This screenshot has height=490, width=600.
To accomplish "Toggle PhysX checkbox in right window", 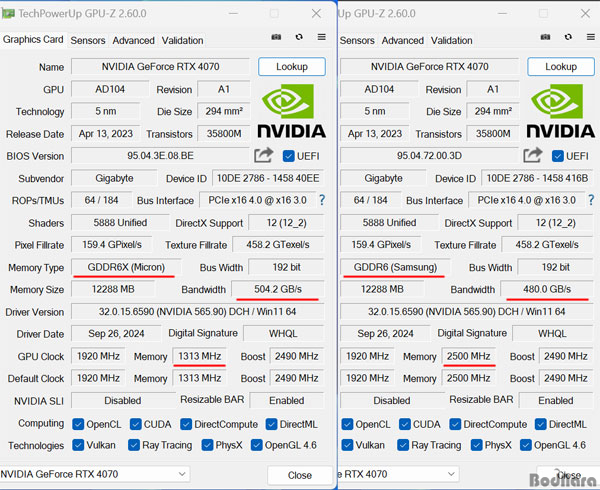I will 476,445.
